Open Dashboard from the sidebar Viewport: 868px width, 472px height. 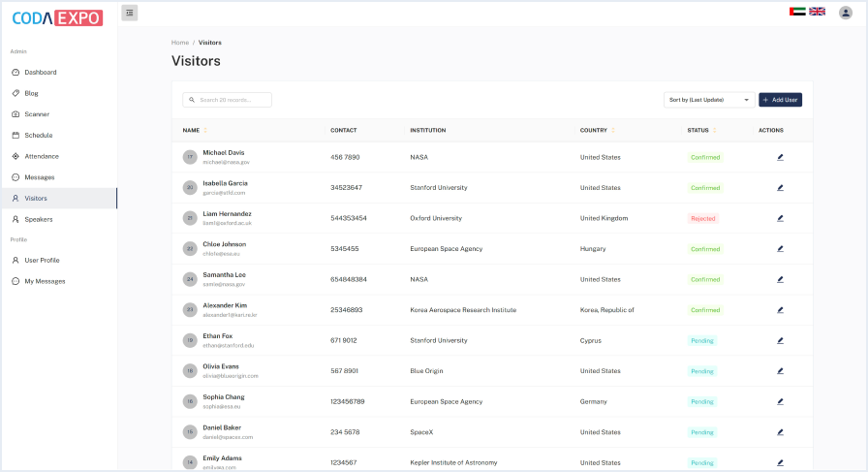point(41,73)
